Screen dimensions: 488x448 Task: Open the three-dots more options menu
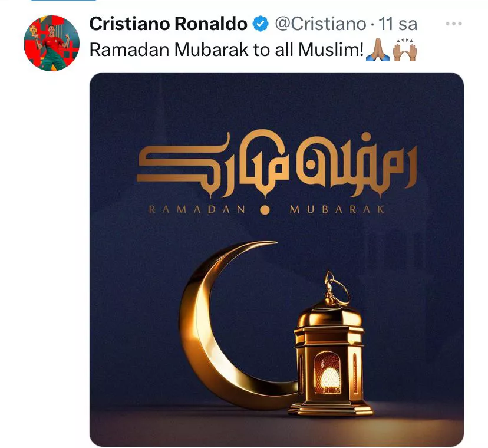[453, 24]
